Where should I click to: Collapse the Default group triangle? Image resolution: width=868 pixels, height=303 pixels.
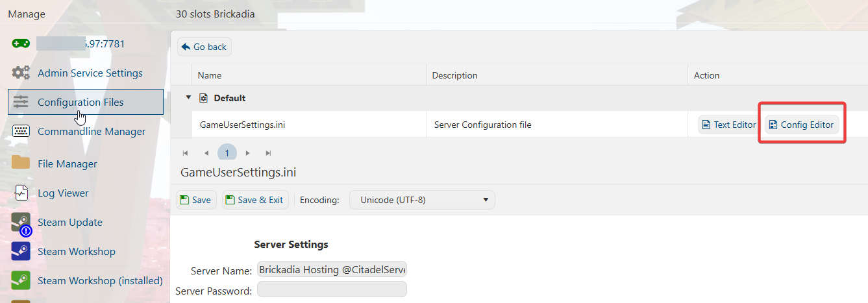click(188, 98)
